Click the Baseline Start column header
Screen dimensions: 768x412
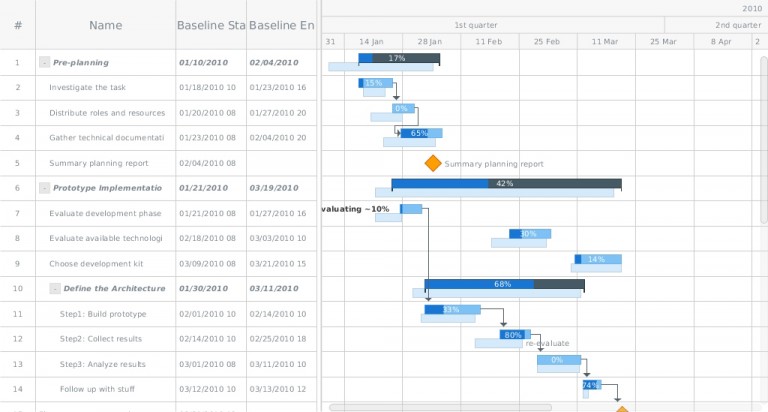(210, 25)
